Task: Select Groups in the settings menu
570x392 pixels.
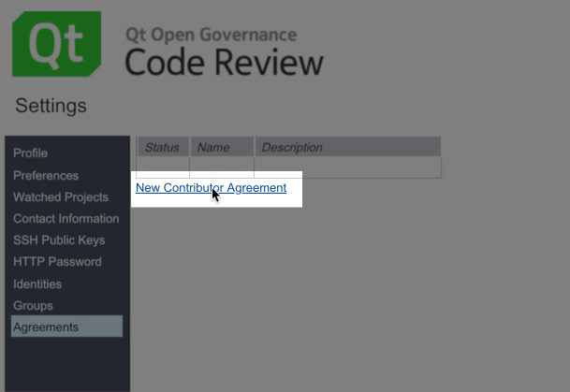Action: coord(33,306)
